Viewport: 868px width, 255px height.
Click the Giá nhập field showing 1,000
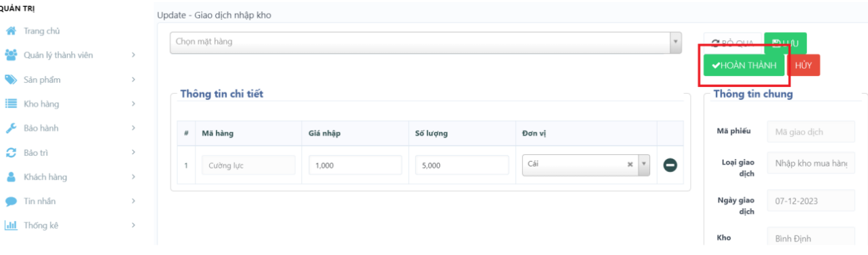pyautogui.click(x=355, y=165)
